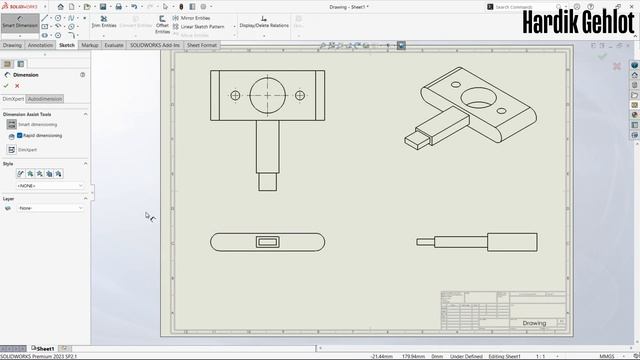Click Display/Delete Relations icon

(x=264, y=19)
